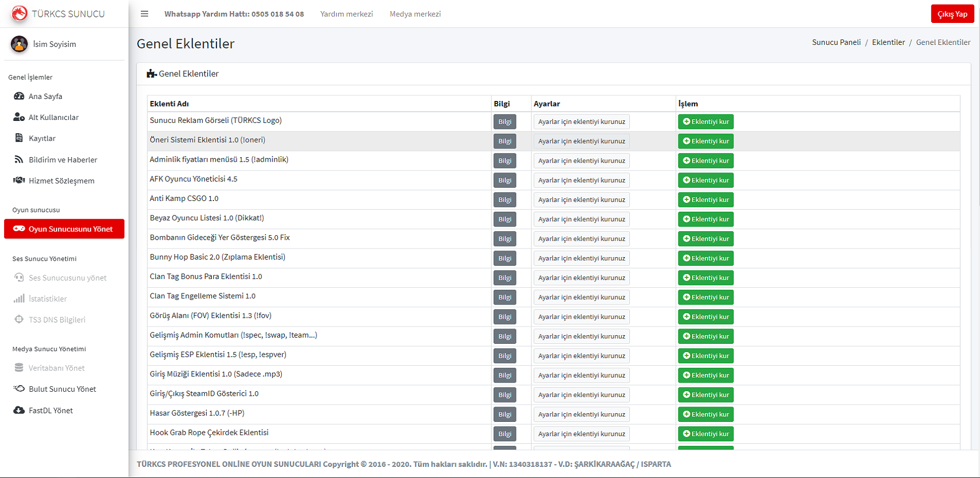
Task: Open Ana Sayfa dashboard icon
Action: pos(19,96)
